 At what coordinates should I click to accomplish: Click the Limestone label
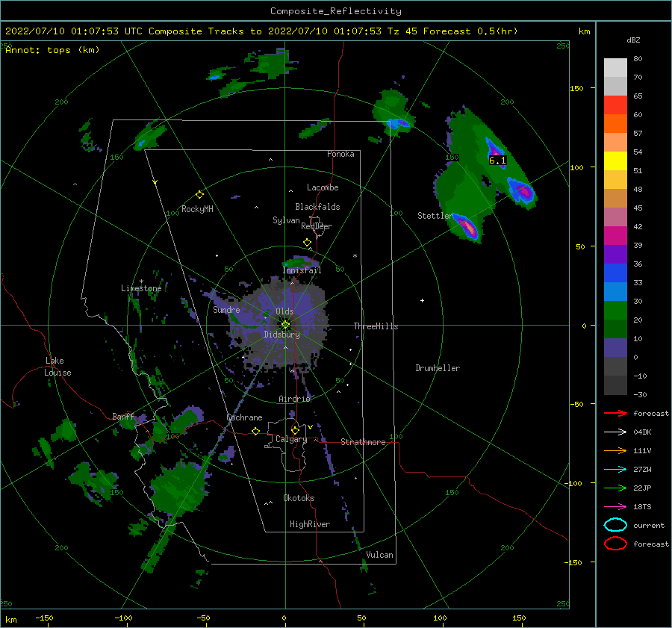pos(141,288)
